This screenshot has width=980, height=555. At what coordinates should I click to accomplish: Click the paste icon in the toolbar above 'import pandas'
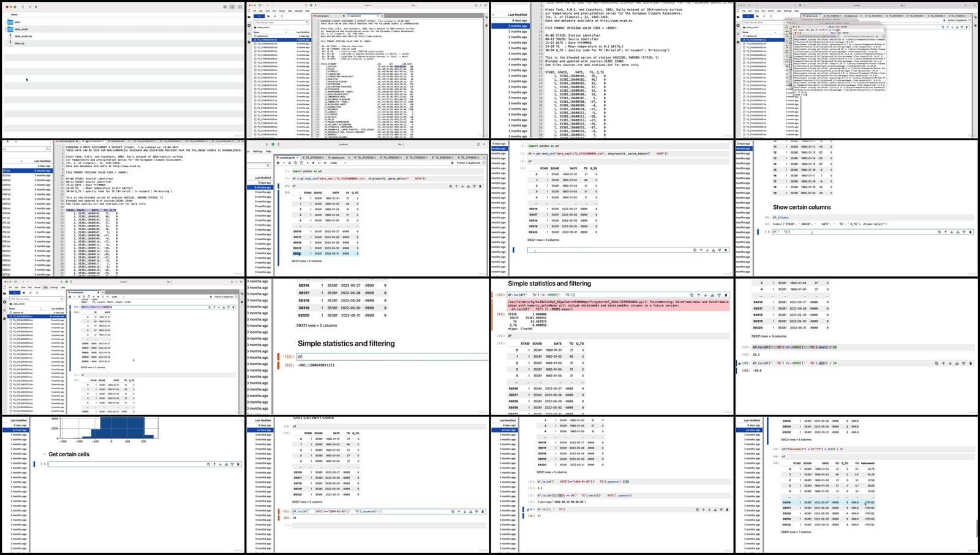click(x=301, y=163)
